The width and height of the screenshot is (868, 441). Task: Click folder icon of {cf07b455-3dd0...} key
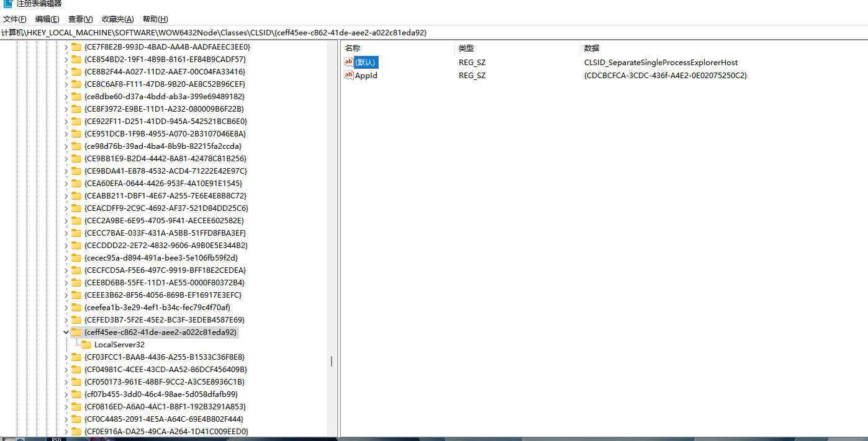[x=76, y=394]
